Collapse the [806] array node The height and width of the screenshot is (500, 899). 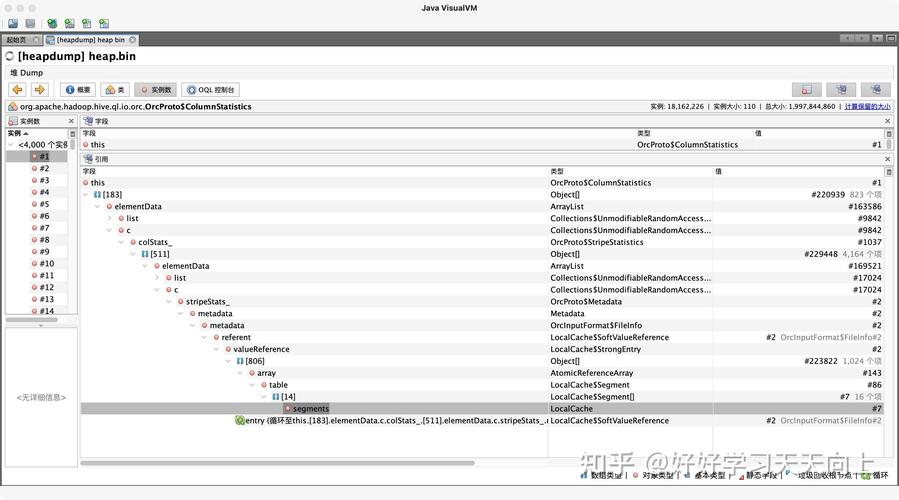click(x=228, y=361)
